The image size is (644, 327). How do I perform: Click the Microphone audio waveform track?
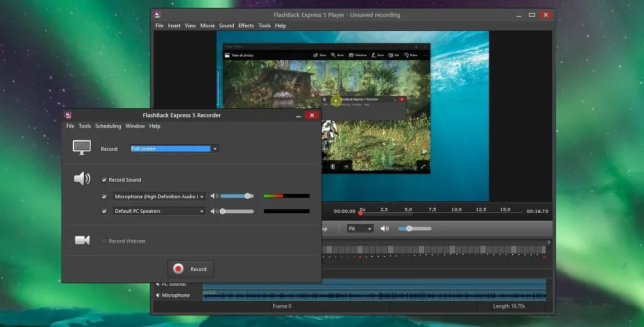374,295
